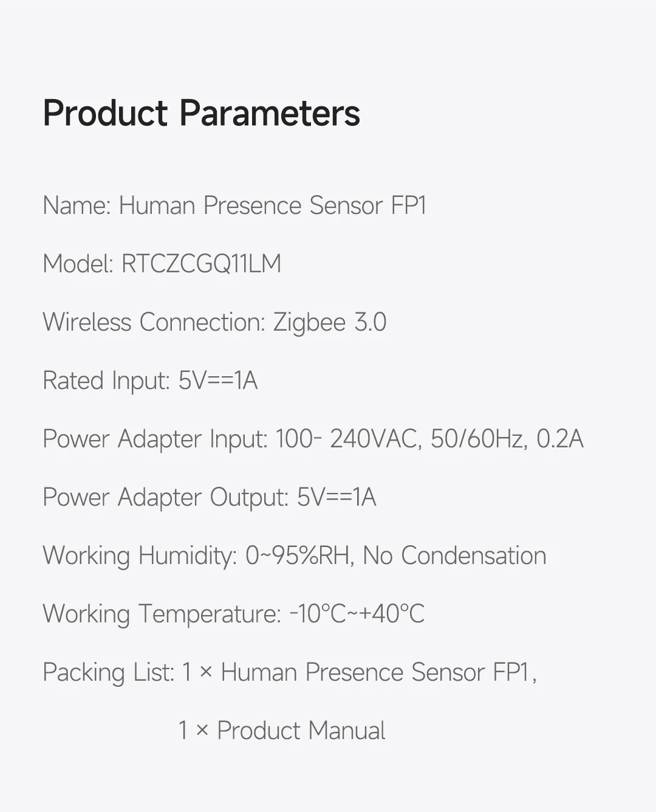Image resolution: width=656 pixels, height=812 pixels.
Task: Click the 50/60Hz value
Action: click(478, 439)
